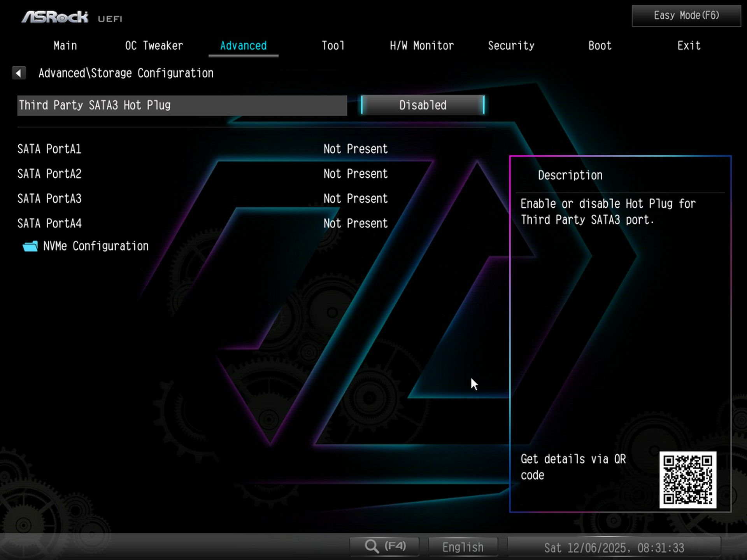747x560 pixels.
Task: Click the SATA PortA4 row
Action: (49, 223)
